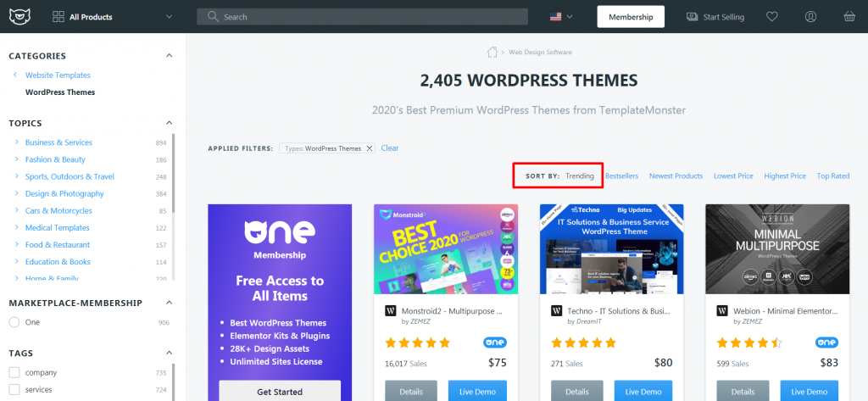The height and width of the screenshot is (401, 868).
Task: Click the ONE badge on Monstroid2 card
Action: [495, 343]
